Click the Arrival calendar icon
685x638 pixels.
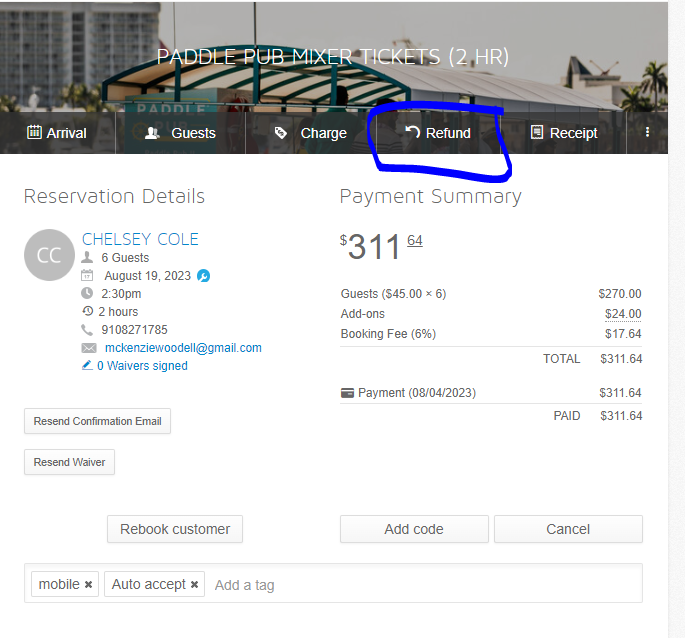point(34,132)
